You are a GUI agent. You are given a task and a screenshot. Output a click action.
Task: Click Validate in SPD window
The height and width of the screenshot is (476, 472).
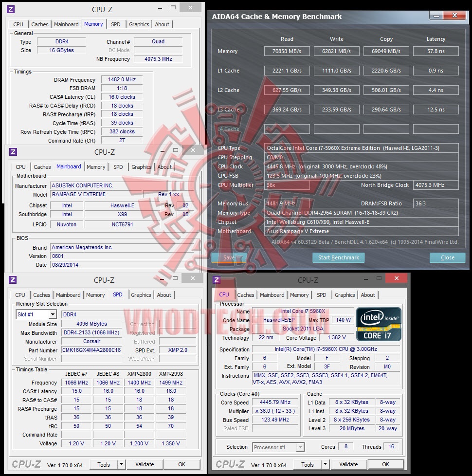click(145, 464)
